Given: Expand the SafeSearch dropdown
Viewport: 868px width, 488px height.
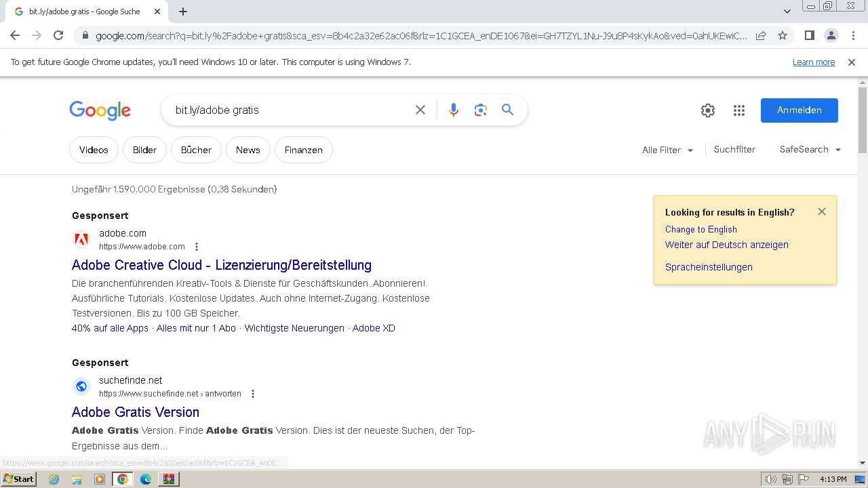Looking at the screenshot, I should point(810,149).
